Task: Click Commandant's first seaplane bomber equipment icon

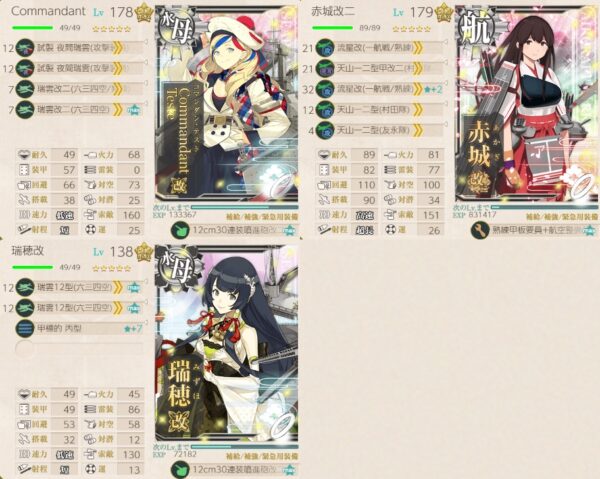Action: click(25, 48)
